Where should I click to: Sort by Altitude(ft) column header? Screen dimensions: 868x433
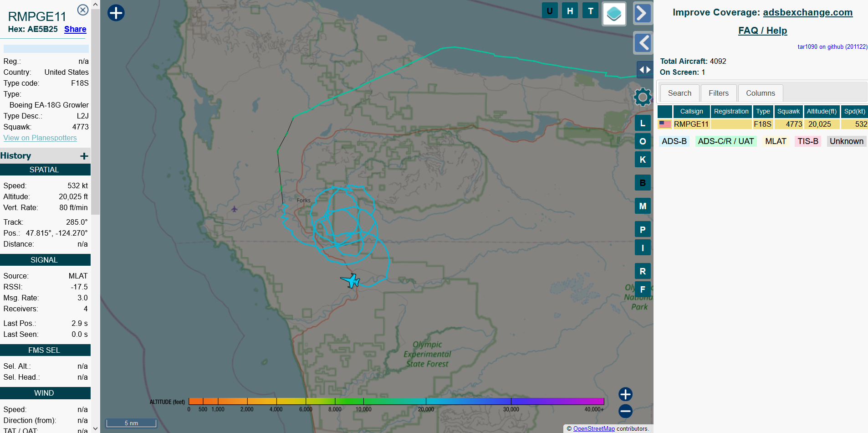[822, 111]
